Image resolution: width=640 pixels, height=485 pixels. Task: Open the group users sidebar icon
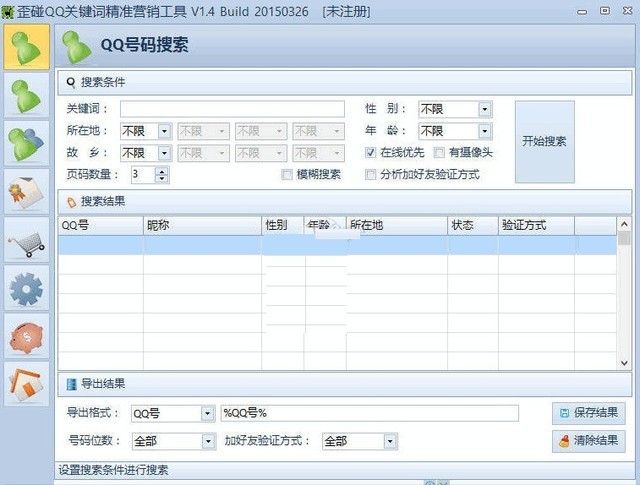27,144
